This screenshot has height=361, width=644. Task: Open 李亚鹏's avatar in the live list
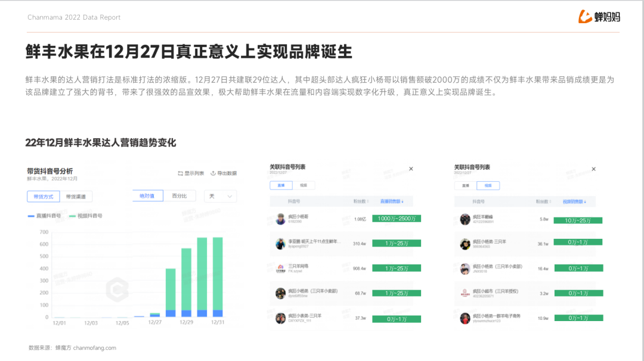tap(280, 244)
